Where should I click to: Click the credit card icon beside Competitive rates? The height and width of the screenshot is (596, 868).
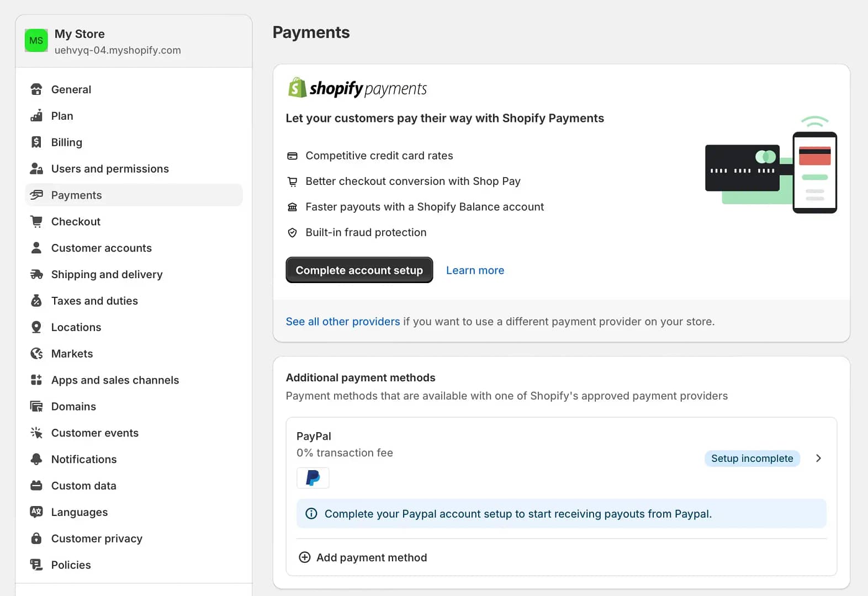tap(293, 156)
